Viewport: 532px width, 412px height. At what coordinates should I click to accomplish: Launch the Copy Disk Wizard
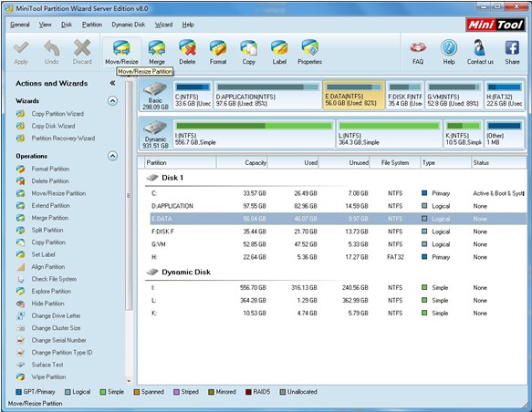53,126
